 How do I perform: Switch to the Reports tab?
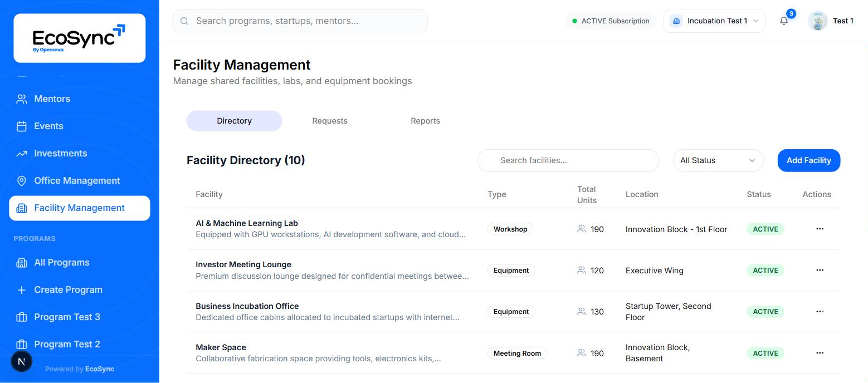tap(425, 121)
